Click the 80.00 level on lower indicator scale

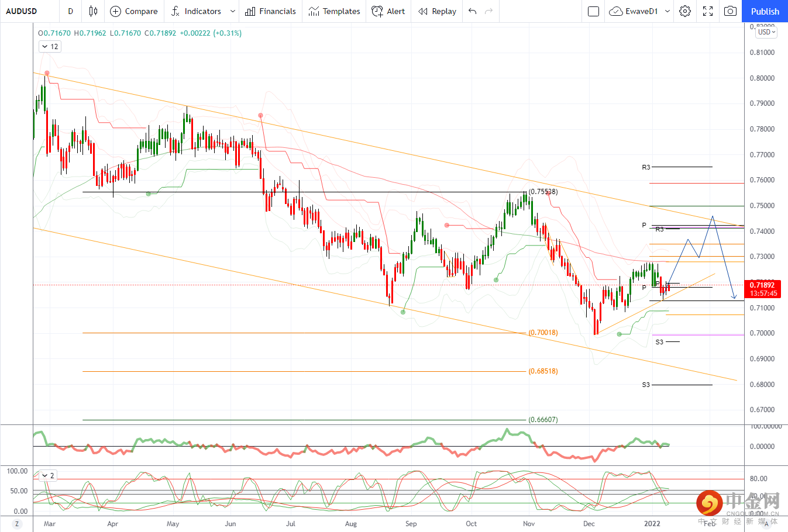(759, 479)
